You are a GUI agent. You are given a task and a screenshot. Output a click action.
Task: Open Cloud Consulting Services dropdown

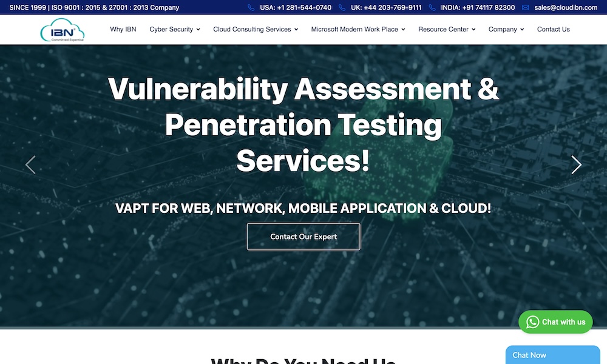(x=256, y=29)
